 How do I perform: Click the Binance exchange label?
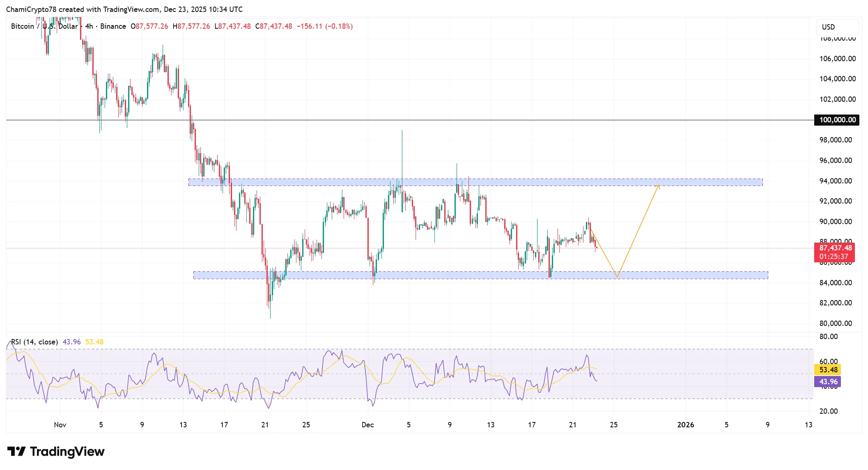[x=113, y=26]
